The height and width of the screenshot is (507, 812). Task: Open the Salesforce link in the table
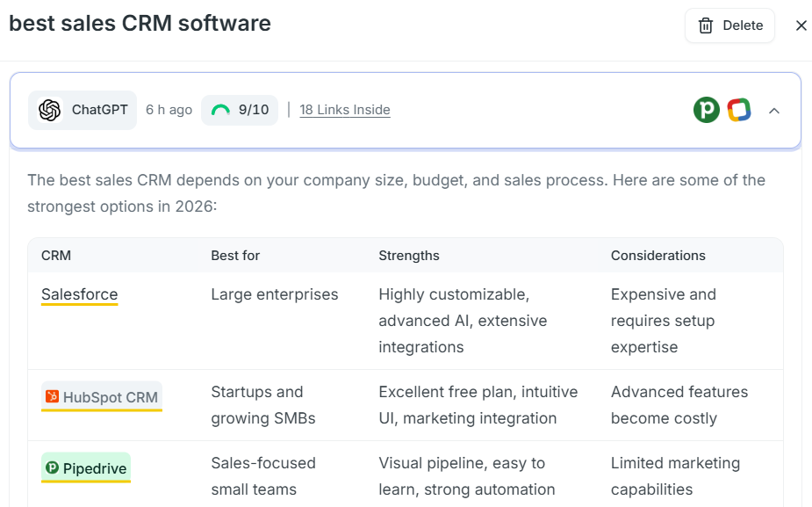[80, 294]
